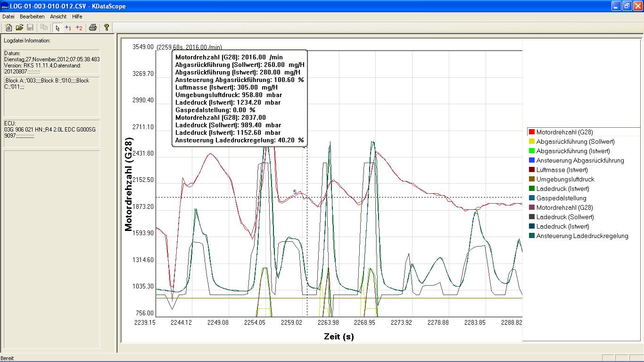Print the chart with the printer icon
The height and width of the screenshot is (362, 644).
pos(93,27)
